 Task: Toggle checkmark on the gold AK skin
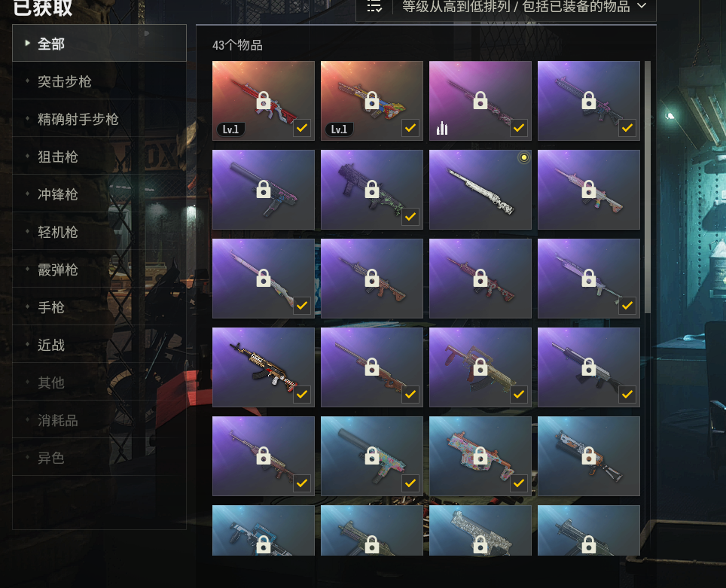click(302, 395)
